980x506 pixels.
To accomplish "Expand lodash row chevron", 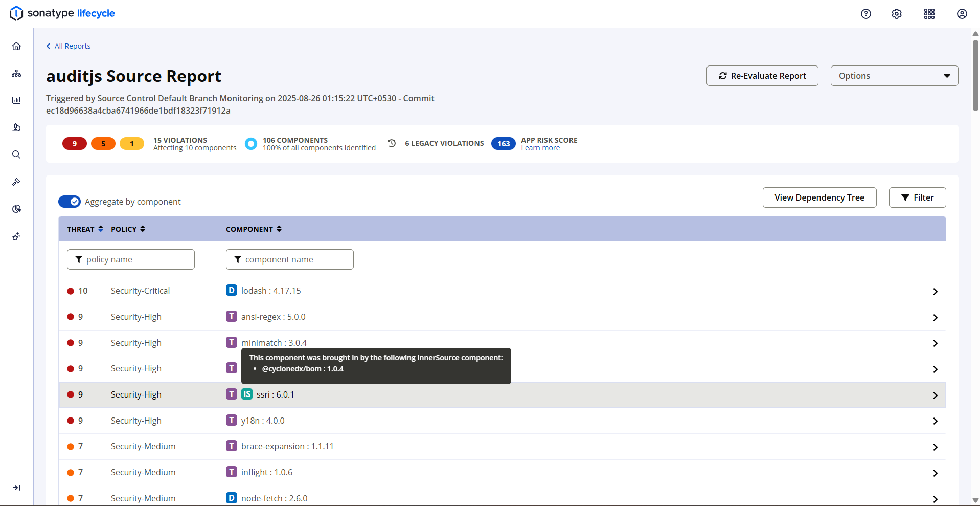I will [935, 292].
